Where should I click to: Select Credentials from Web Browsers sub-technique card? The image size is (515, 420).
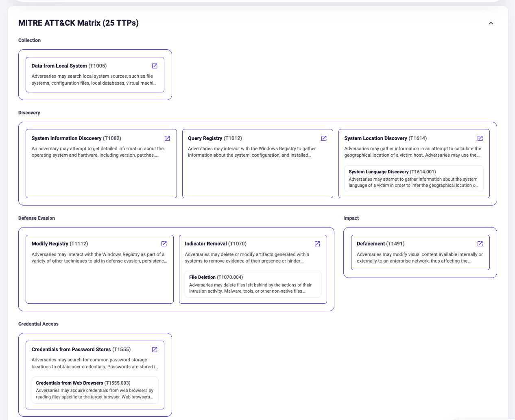(95, 390)
